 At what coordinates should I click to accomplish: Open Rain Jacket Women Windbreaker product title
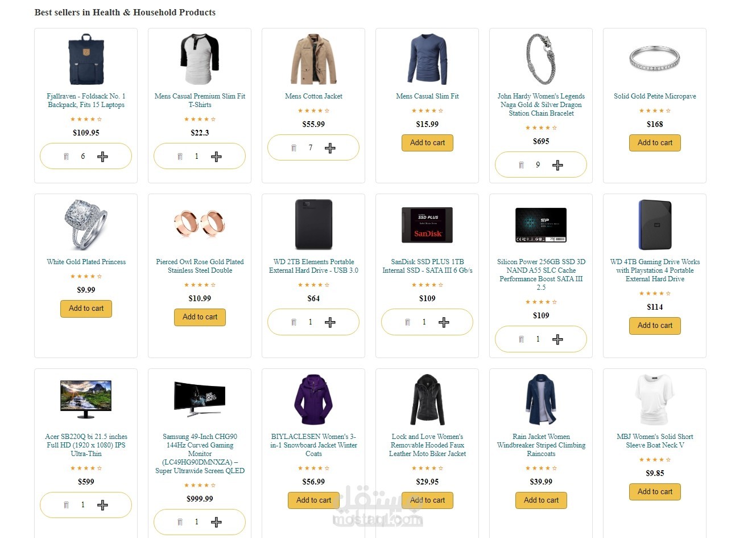[x=541, y=445]
